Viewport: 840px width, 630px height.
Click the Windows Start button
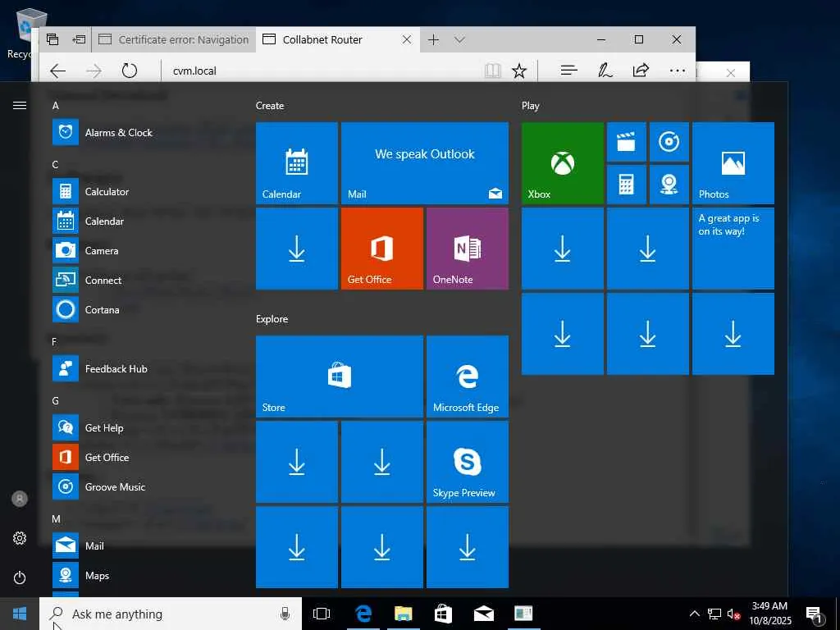tap(20, 614)
